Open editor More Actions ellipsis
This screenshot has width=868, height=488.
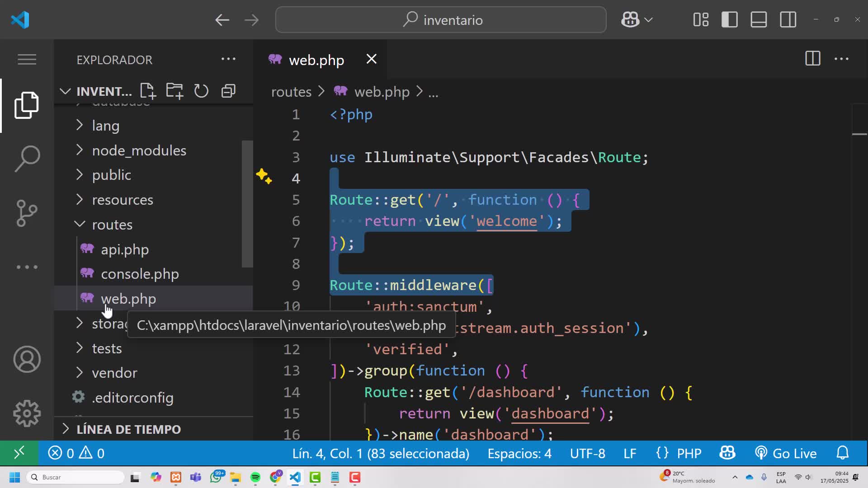point(841,59)
